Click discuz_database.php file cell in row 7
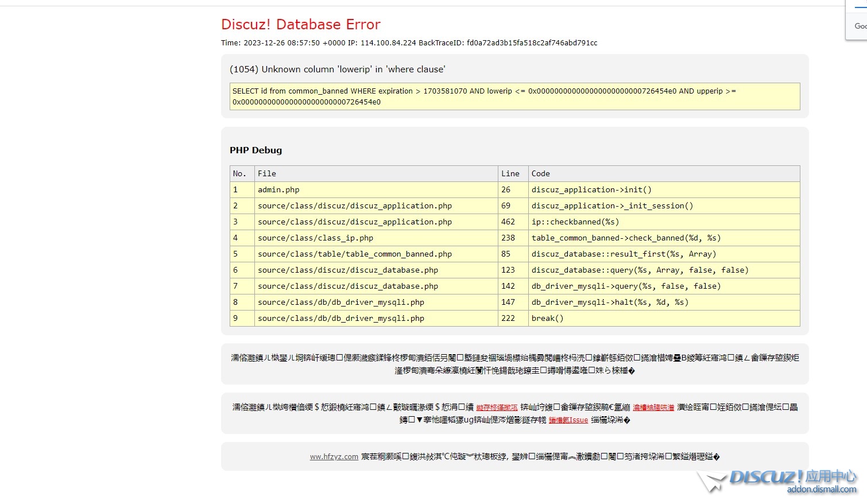 (376, 286)
